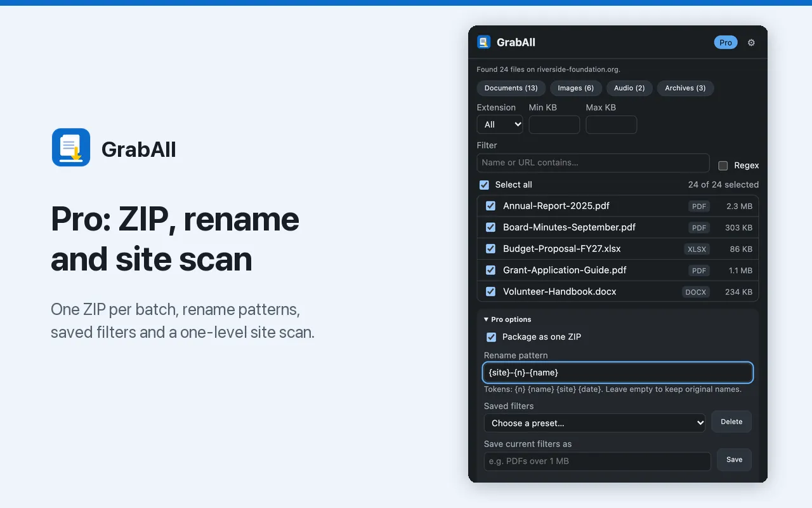Open the Choose a preset dropdown
This screenshot has height=508, width=812.
[594, 423]
